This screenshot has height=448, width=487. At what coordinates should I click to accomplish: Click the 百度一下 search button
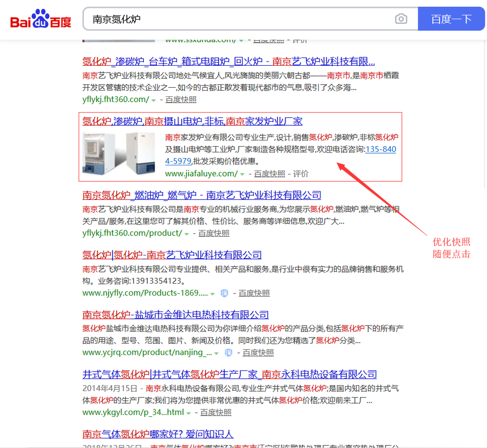[451, 19]
